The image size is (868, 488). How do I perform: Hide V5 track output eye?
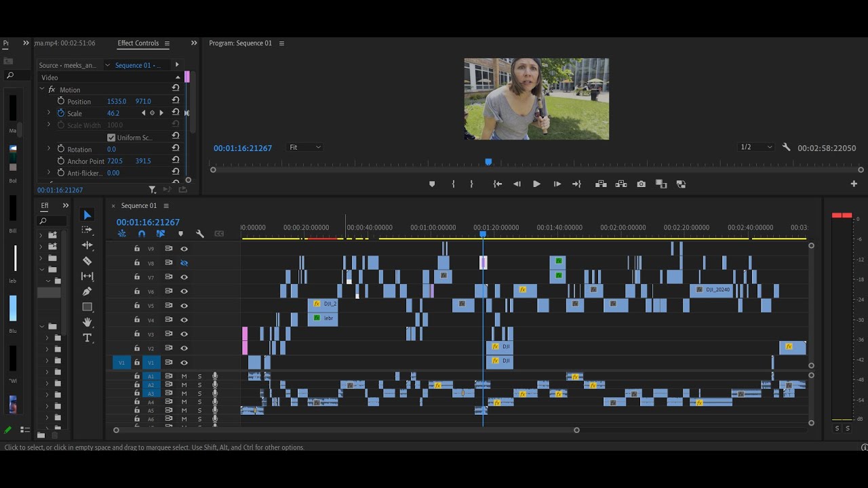point(184,306)
